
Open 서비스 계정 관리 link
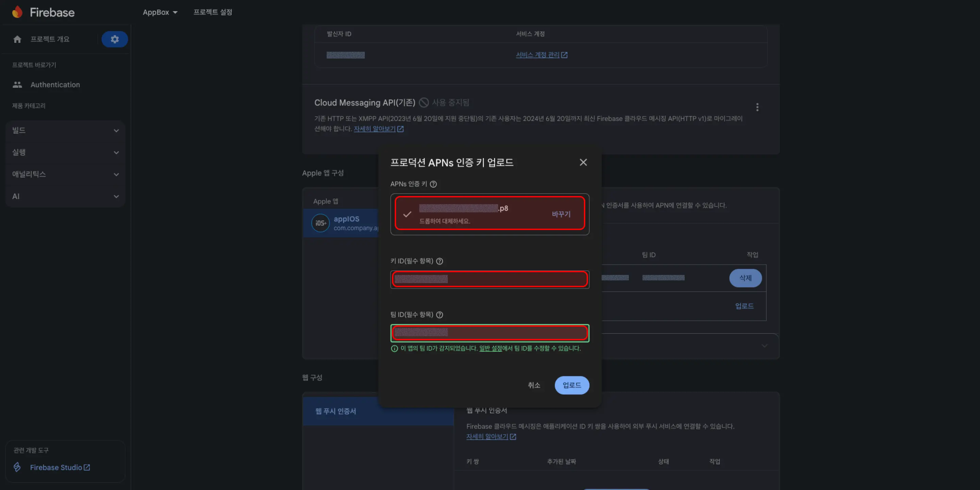(x=537, y=55)
